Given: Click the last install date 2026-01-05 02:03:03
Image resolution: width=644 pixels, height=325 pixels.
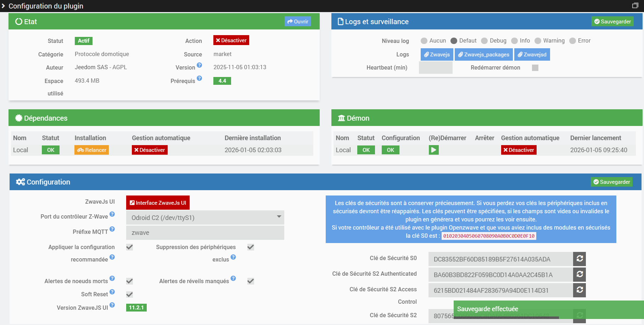Looking at the screenshot, I should [x=253, y=150].
